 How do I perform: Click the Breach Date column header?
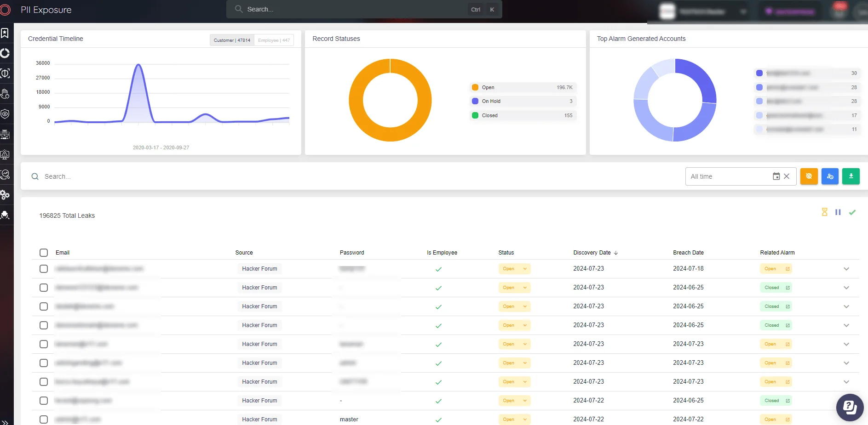[688, 253]
